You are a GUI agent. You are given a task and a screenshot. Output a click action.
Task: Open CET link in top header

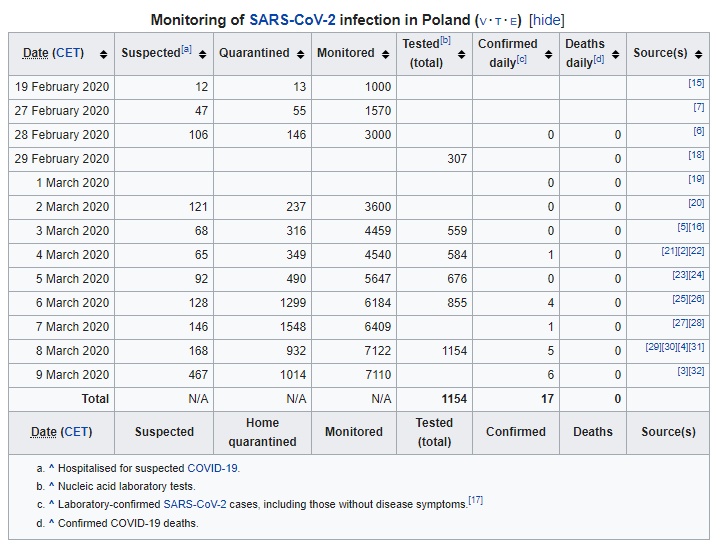(68, 53)
